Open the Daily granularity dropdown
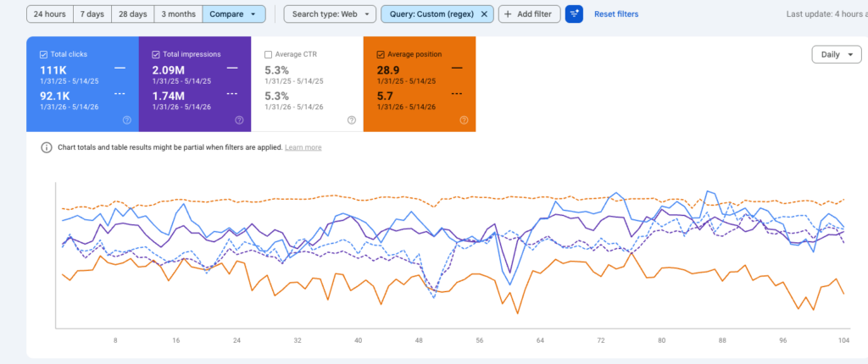This screenshot has height=364, width=868. pos(837,54)
